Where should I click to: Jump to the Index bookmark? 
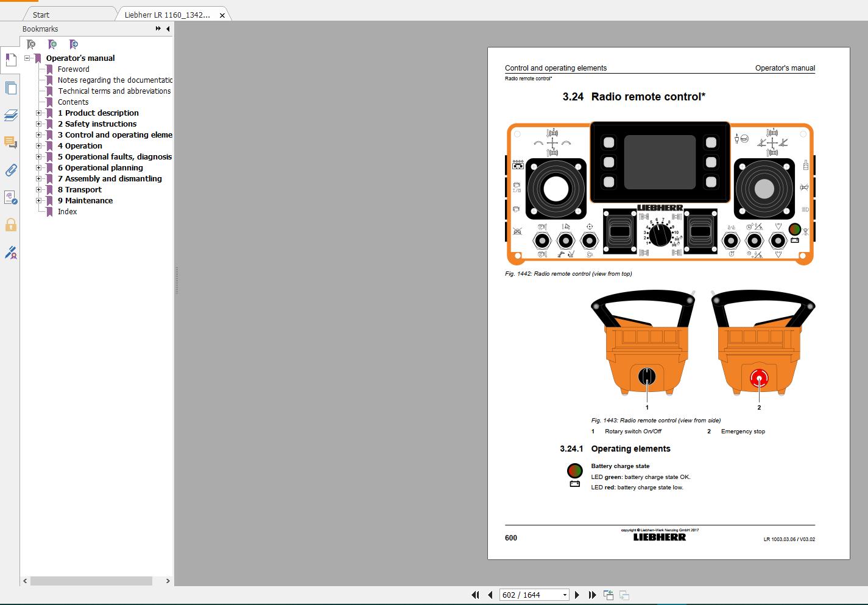pos(67,211)
